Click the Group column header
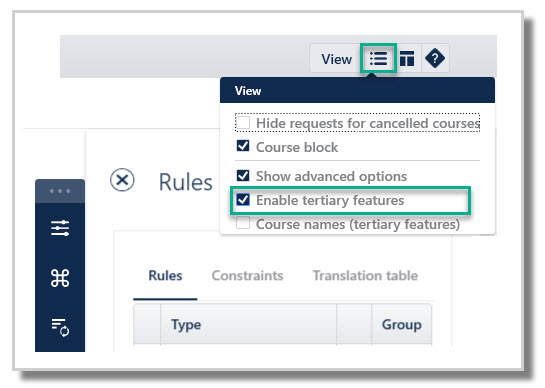Screen dimensions: 545x388 (401, 324)
